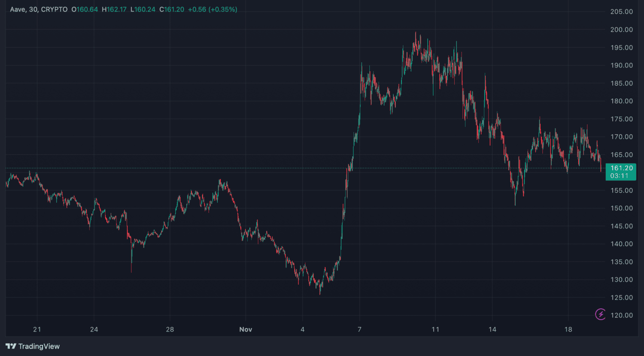This screenshot has height=356, width=644.
Task: Click the purple lightning bolt icon
Action: 601,314
